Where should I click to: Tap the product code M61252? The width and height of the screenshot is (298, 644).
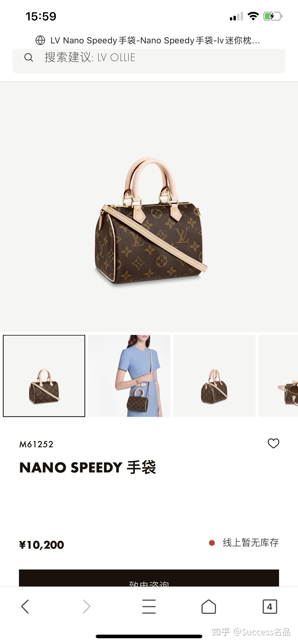tap(36, 444)
